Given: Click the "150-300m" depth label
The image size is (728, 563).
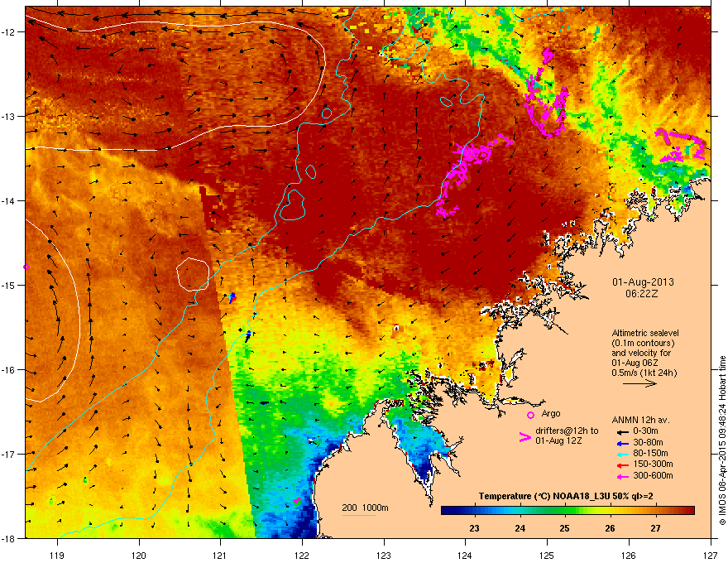Looking at the screenshot, I should (x=653, y=464).
